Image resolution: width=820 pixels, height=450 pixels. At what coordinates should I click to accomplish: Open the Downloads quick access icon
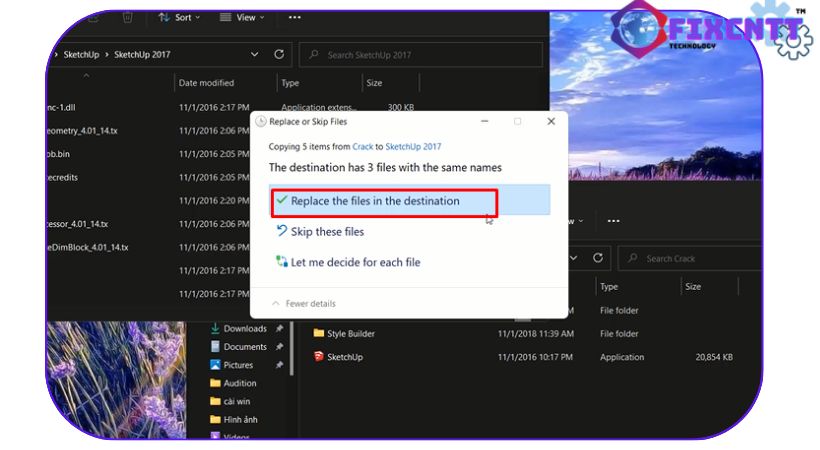pos(215,329)
